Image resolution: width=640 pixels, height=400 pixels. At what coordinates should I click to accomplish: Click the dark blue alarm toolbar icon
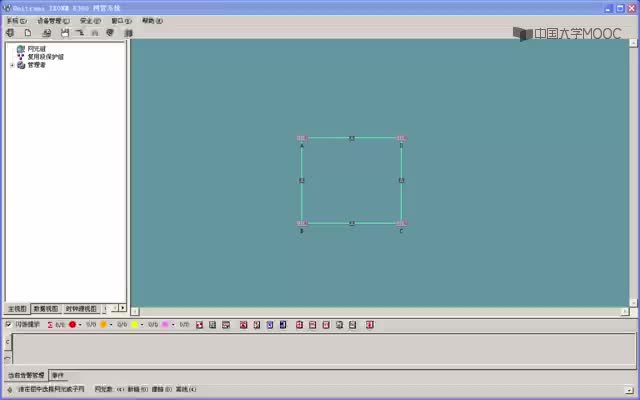[283, 325]
